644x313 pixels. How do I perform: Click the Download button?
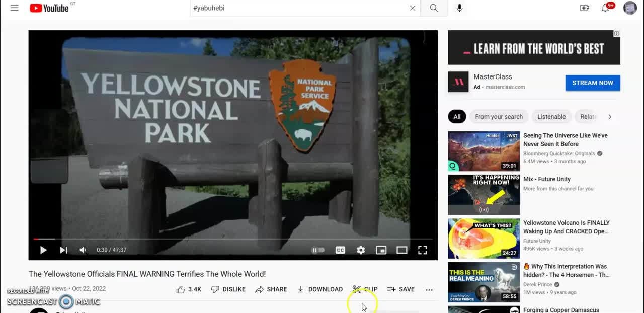click(319, 289)
